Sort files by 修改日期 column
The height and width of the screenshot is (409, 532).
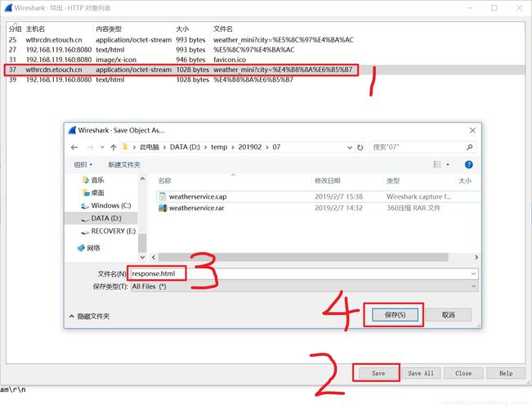point(328,181)
